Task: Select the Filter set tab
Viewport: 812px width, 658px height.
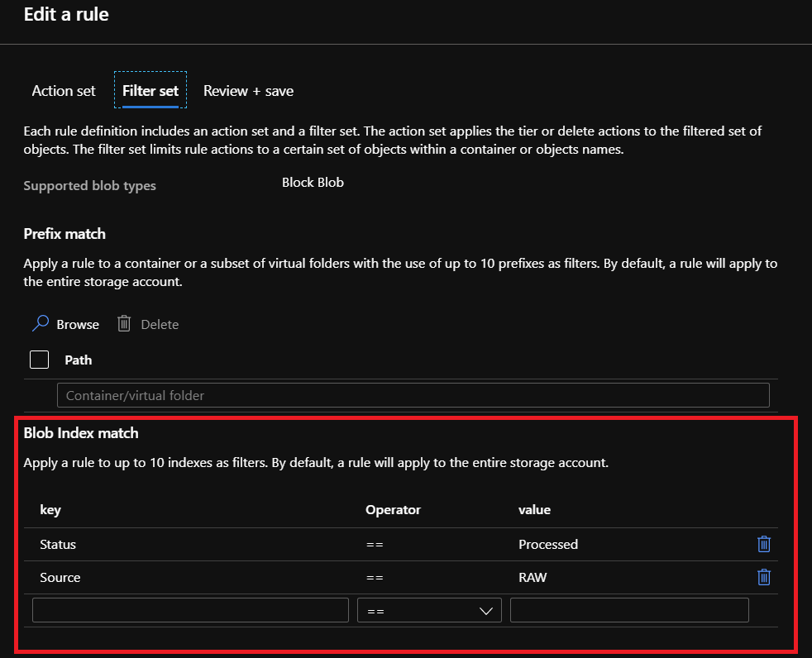Action: [x=150, y=91]
